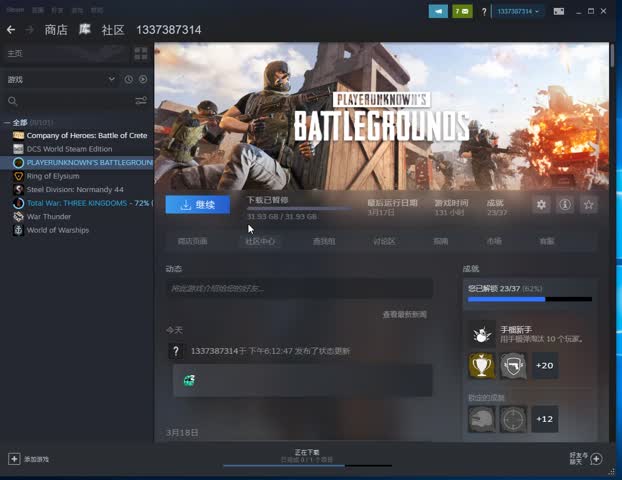Screen dimensions: 622x480
Task: Click the status update question mark avatar
Action: [176, 351]
